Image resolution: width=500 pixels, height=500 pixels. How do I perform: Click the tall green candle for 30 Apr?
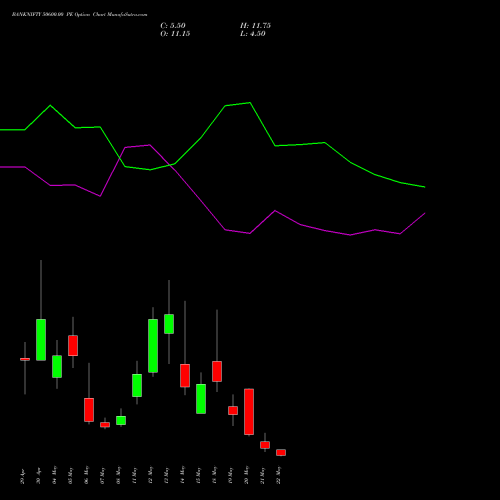click(41, 340)
